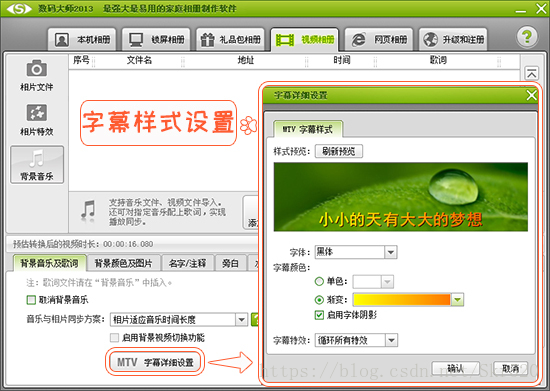Sort by the 序号 column header
The height and width of the screenshot is (391, 550).
pos(81,60)
